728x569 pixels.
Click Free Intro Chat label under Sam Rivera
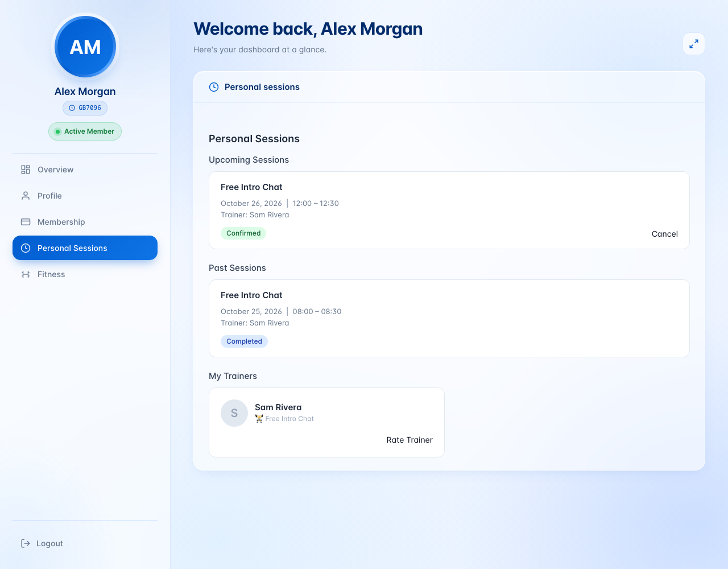click(x=289, y=419)
